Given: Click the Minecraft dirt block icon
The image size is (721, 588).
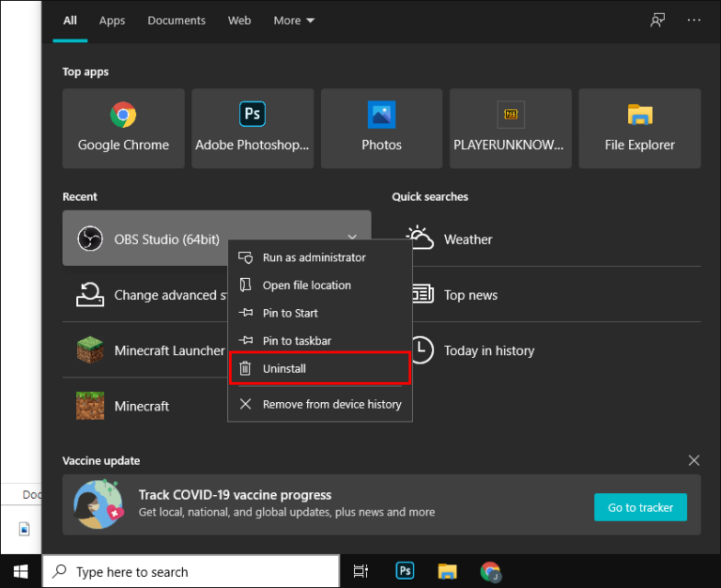Looking at the screenshot, I should coord(90,406).
